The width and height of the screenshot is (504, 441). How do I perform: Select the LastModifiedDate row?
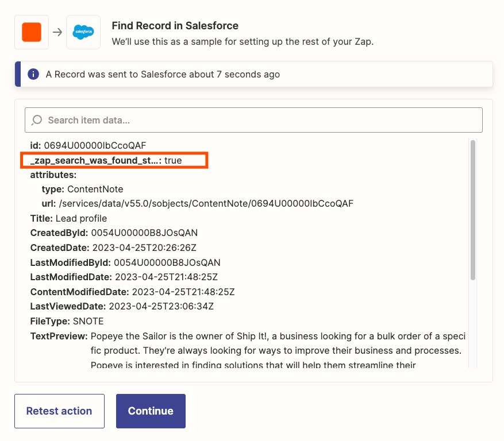(x=124, y=277)
